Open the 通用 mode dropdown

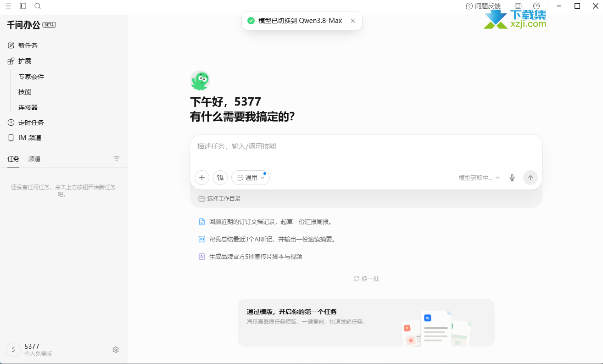point(251,178)
